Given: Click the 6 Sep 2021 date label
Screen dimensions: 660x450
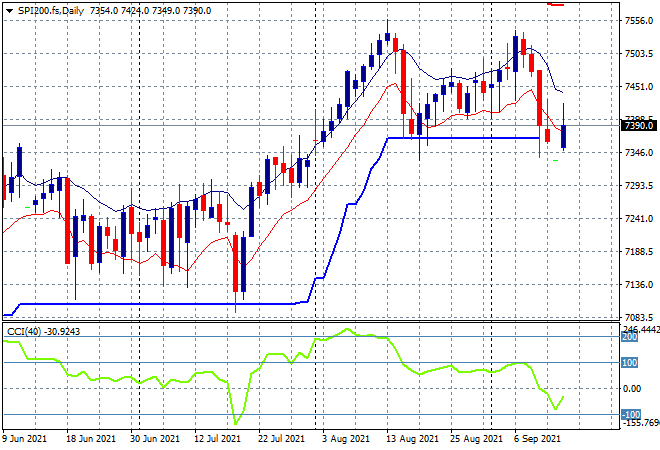Looking at the screenshot, I should pos(537,439).
